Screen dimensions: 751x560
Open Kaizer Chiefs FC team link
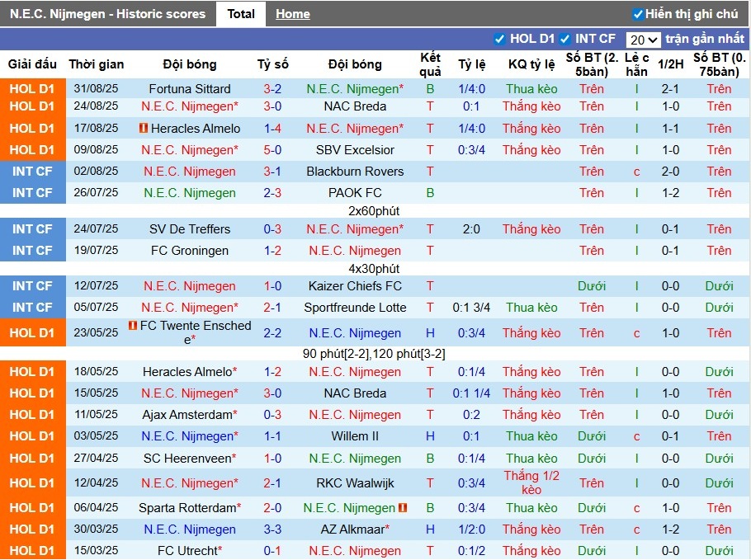pos(355,286)
